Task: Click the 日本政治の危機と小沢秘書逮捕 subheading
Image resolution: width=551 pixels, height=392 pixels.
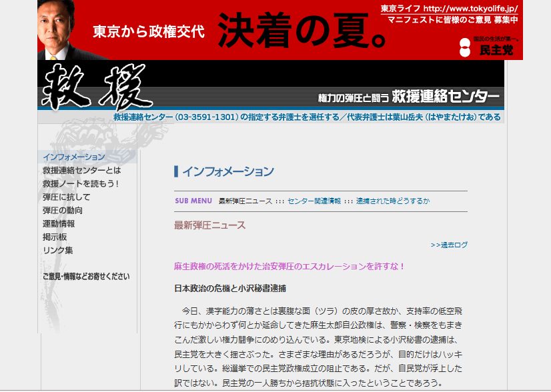Action: pos(230,289)
